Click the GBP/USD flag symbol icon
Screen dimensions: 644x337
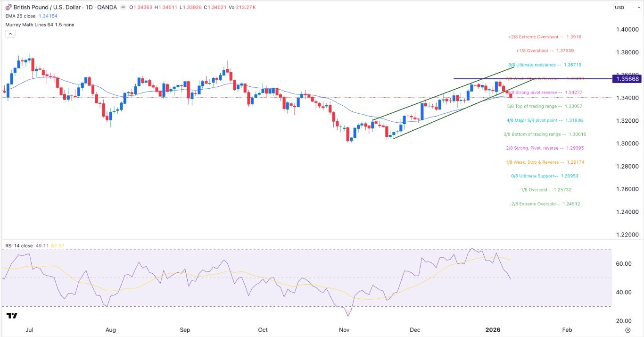8,8
